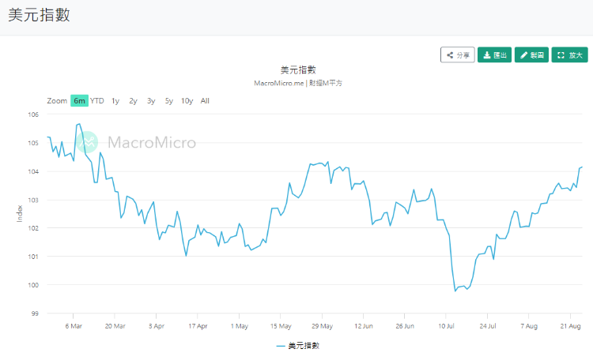Click the 匯出 export download button
The height and width of the screenshot is (364, 593).
coord(495,55)
